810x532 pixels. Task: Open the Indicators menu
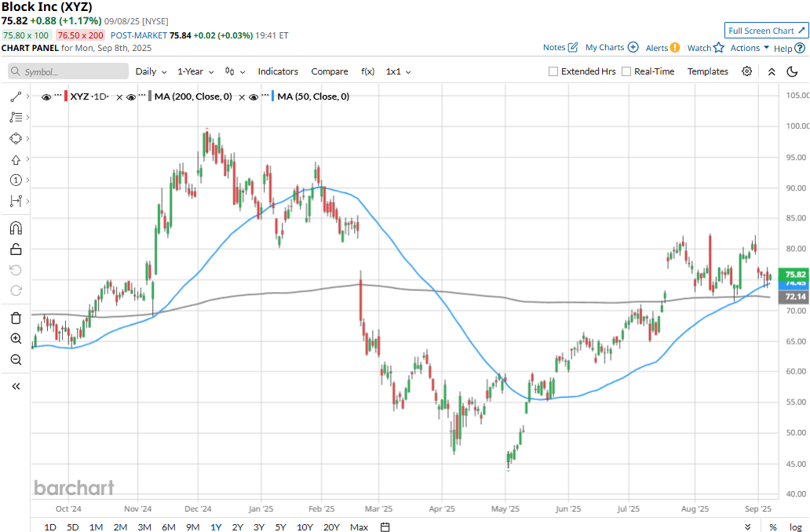tap(278, 71)
